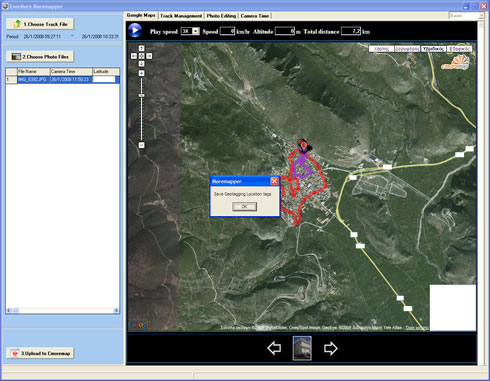Open the Photo Editing tab
Image resolution: width=490 pixels, height=381 pixels.
221,16
